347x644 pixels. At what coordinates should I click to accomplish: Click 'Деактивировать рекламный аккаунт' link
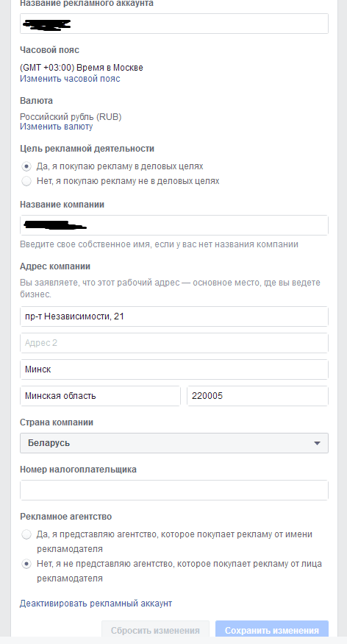coord(96,604)
